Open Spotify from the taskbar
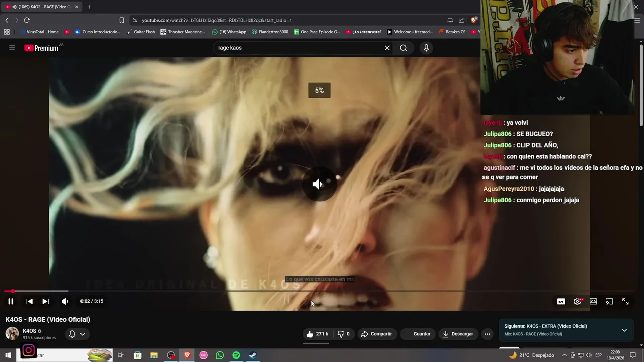The image size is (644, 362). tap(236, 355)
